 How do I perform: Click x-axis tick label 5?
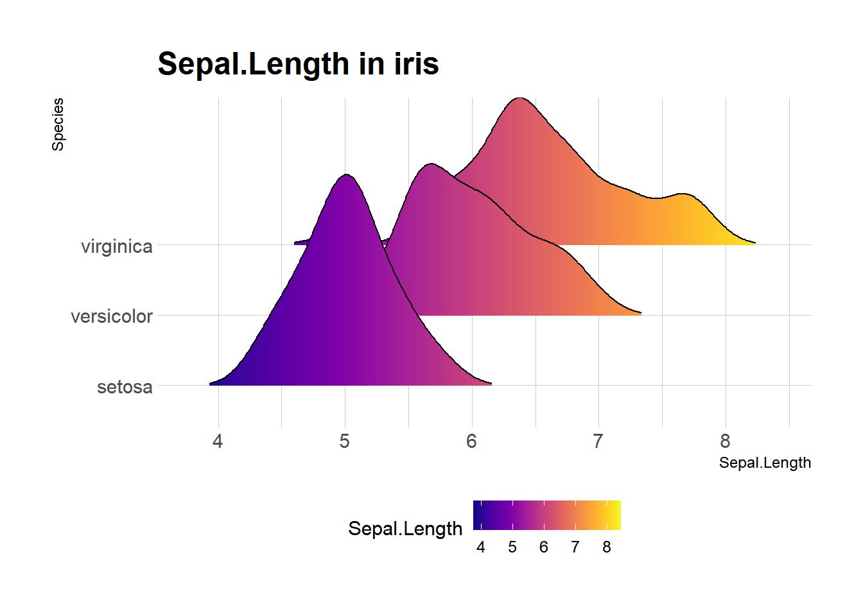(345, 441)
